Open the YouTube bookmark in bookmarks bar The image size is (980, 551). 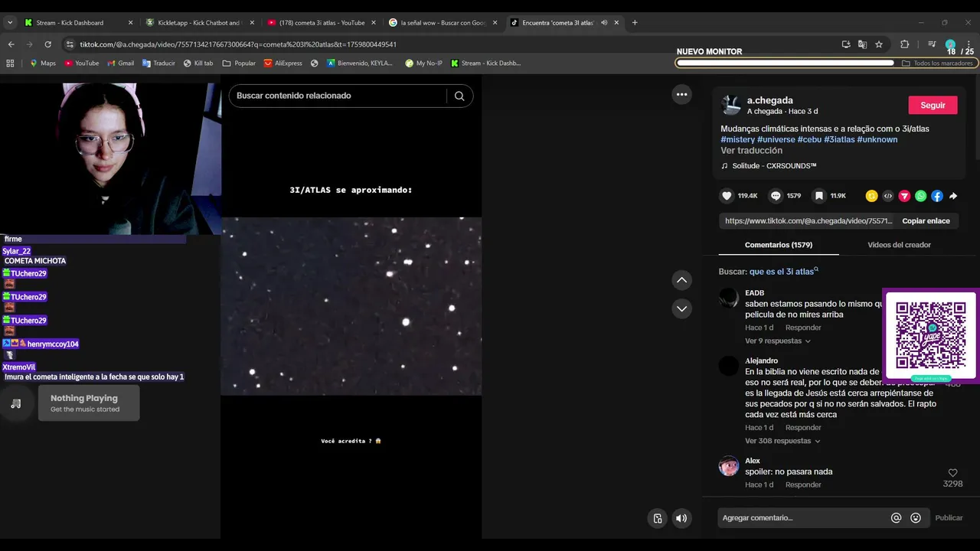click(82, 64)
